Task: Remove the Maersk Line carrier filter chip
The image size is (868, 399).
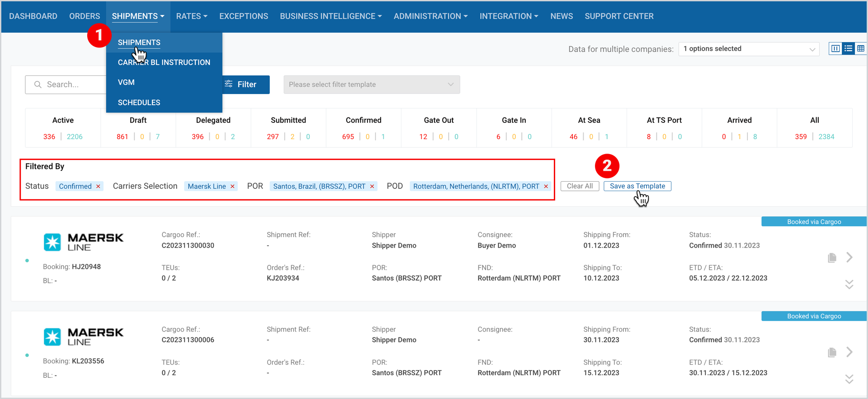Action: (x=232, y=186)
